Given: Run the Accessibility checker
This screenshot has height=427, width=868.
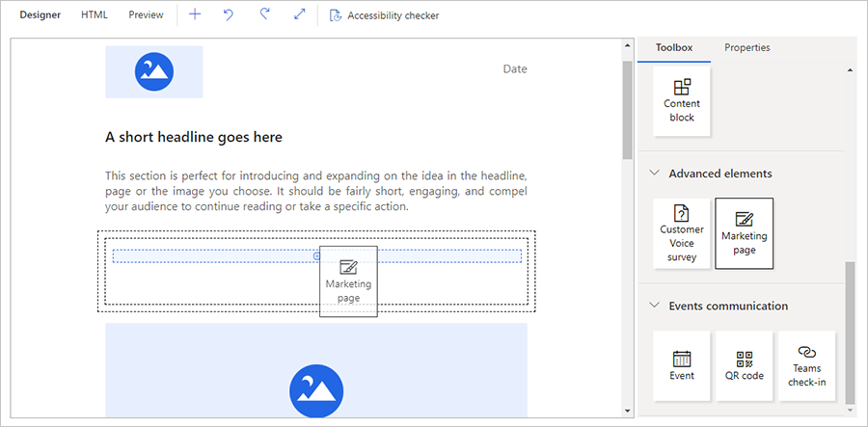Looking at the screenshot, I should tap(384, 15).
